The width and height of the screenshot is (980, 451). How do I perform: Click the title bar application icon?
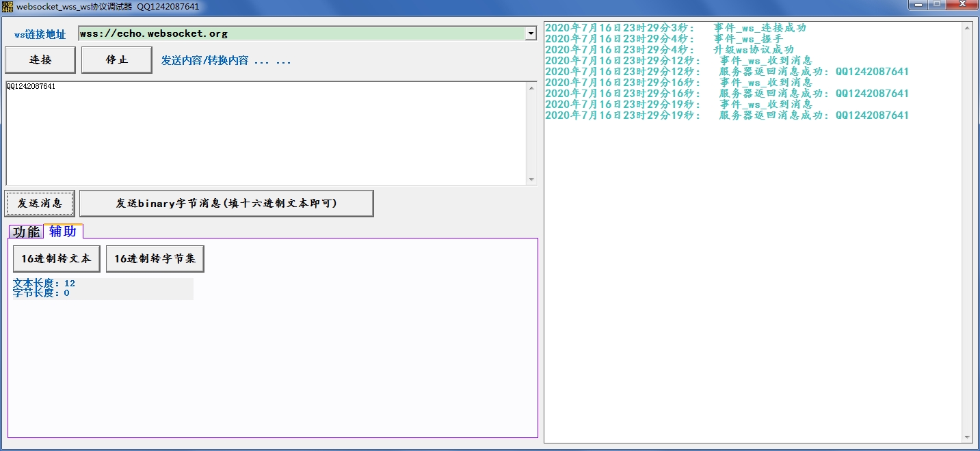(x=7, y=5)
